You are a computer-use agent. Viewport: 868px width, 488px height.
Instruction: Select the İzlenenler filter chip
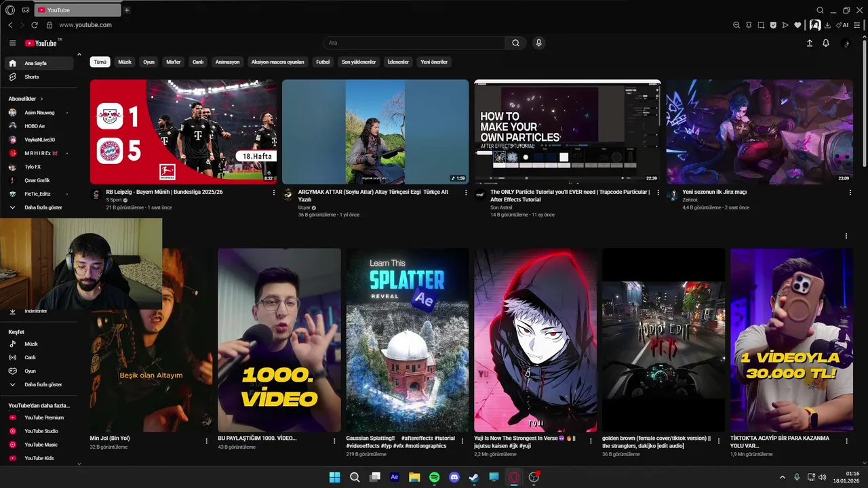click(398, 62)
